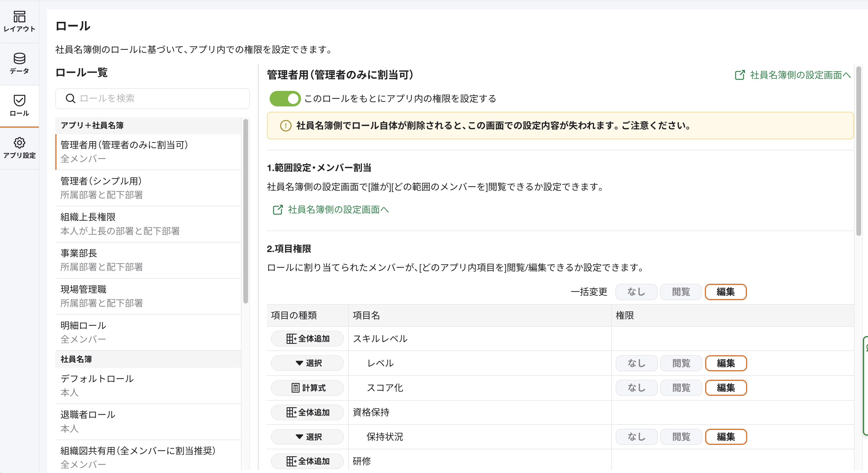Set 保持状況 permission to 編集
Image resolution: width=868 pixels, height=473 pixels.
[x=725, y=437]
